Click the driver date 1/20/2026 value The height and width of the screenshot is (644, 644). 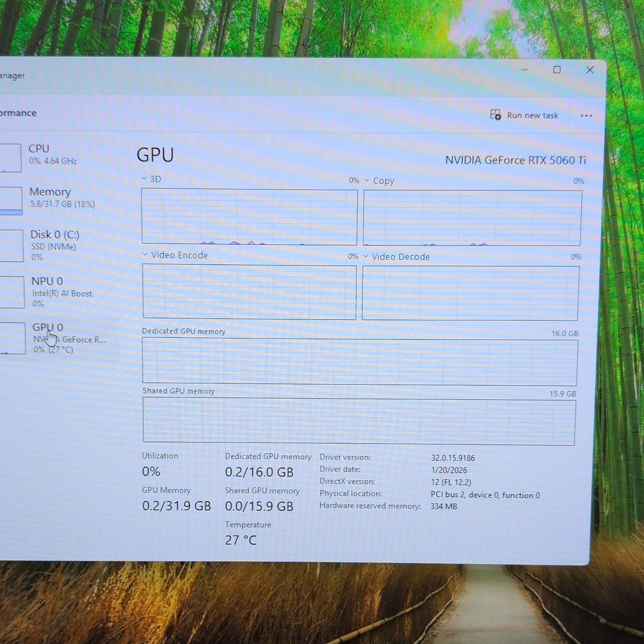coord(449,470)
